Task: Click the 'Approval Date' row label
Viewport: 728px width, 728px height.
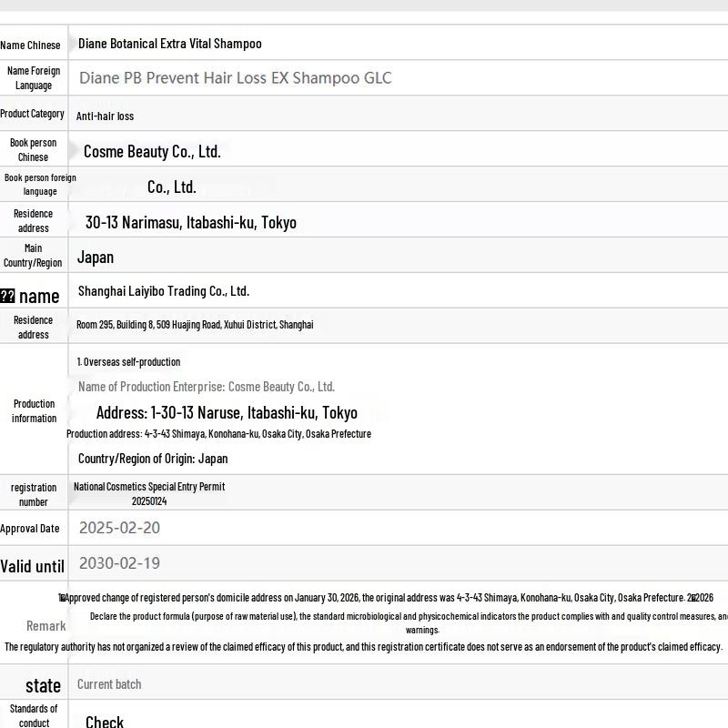Action: click(x=30, y=529)
